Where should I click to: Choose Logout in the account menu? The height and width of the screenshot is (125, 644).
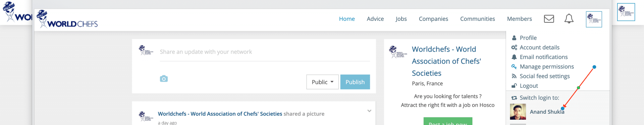[525, 86]
